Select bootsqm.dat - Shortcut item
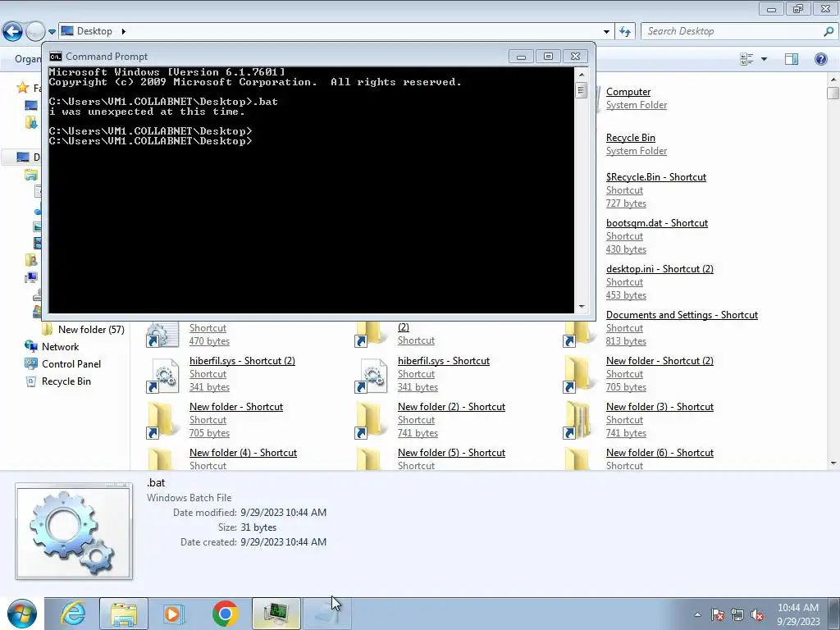 tap(657, 223)
